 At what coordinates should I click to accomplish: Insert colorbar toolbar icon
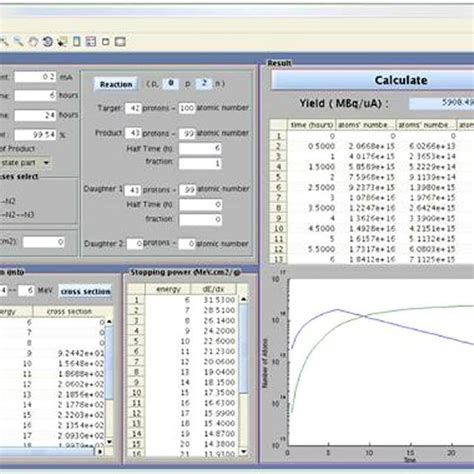[77, 42]
